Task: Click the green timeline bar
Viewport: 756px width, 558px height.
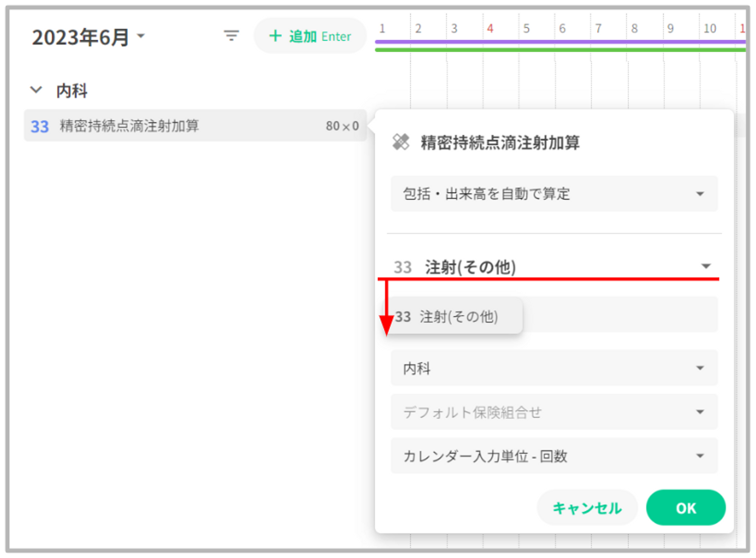Action: (559, 50)
